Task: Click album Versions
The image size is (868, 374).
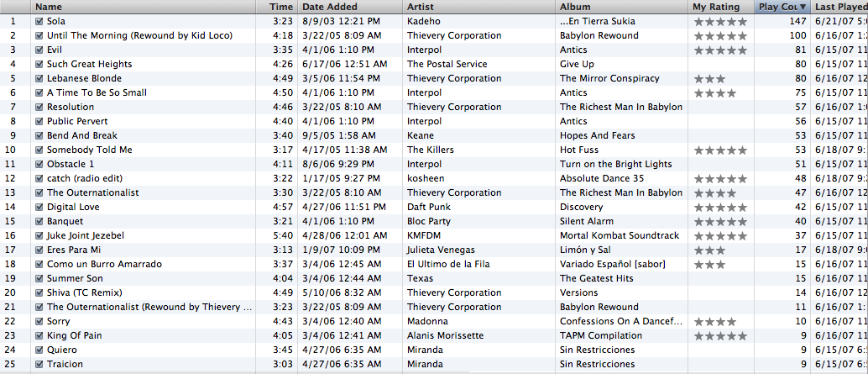Action: point(579,292)
